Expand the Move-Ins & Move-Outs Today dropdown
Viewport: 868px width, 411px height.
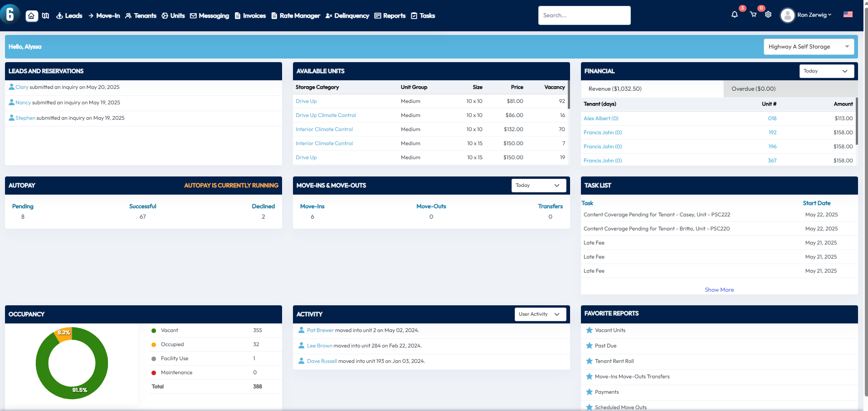tap(538, 186)
